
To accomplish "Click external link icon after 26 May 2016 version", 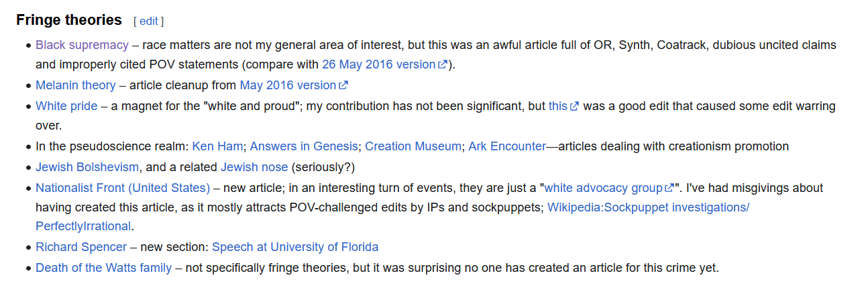I will (443, 65).
